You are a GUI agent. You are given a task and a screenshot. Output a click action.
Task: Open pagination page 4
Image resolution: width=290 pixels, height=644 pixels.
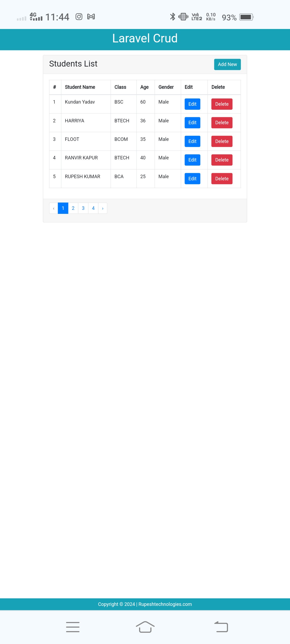click(x=93, y=208)
